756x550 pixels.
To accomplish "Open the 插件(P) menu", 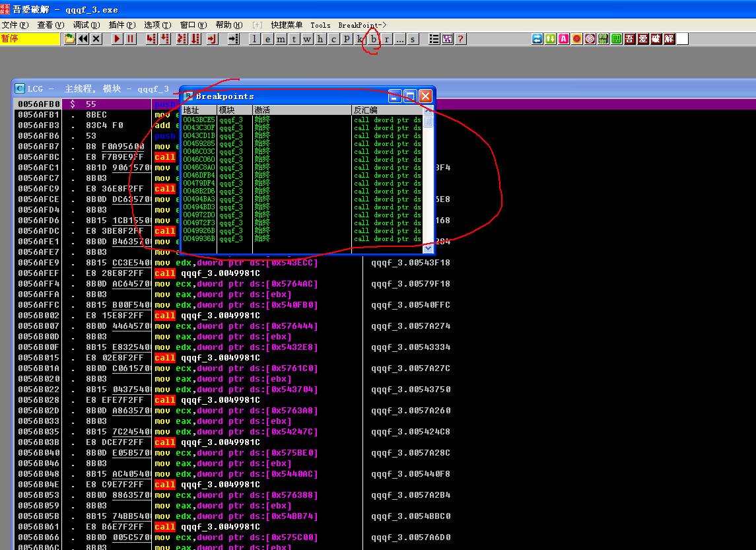I will pyautogui.click(x=122, y=25).
